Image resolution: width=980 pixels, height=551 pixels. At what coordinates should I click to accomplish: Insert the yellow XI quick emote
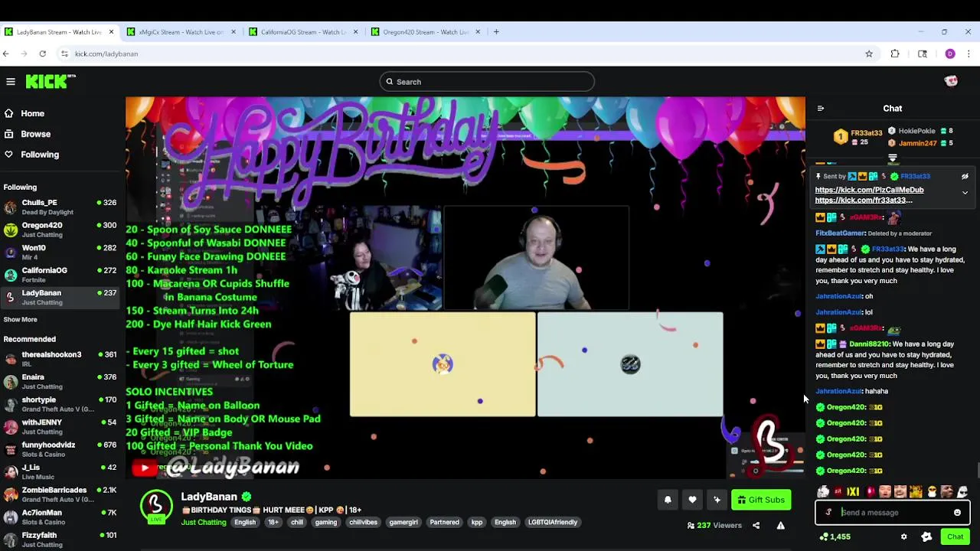point(853,492)
